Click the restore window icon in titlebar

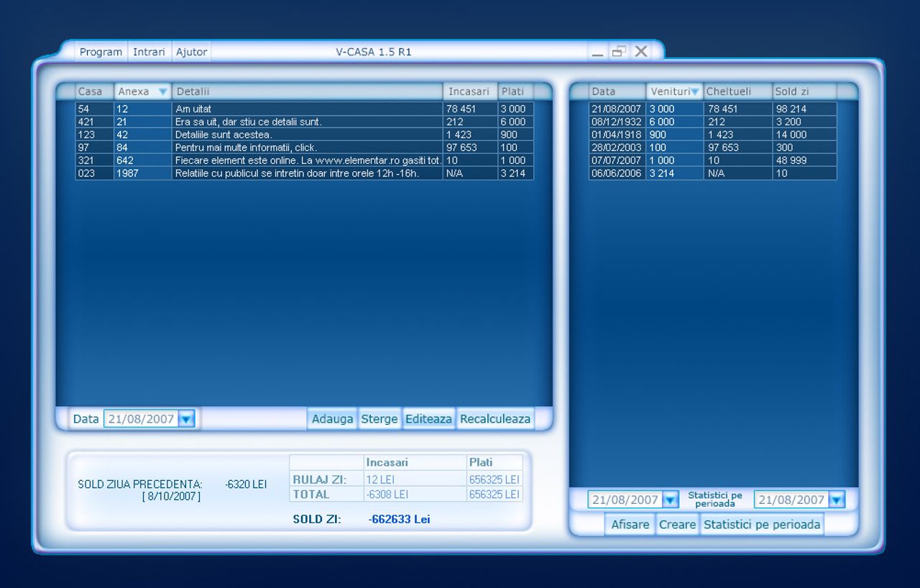(619, 51)
